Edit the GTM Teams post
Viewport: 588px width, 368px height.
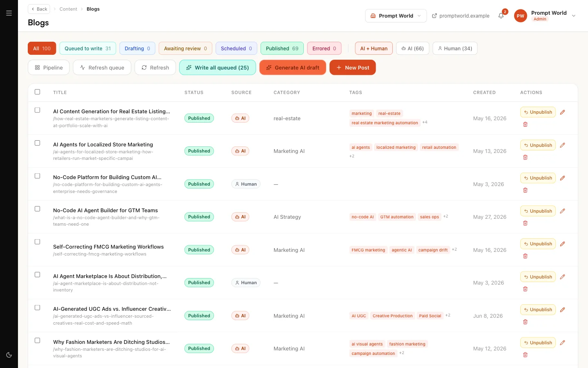coord(562,211)
